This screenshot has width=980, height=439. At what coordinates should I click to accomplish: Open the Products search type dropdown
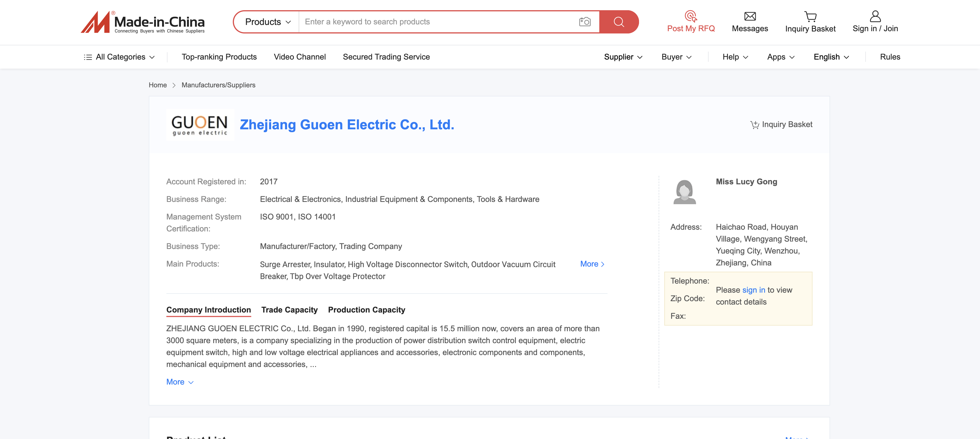tap(268, 22)
